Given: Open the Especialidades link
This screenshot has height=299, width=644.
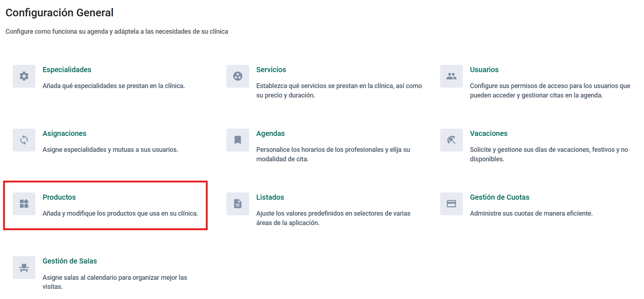Looking at the screenshot, I should click(x=67, y=70).
